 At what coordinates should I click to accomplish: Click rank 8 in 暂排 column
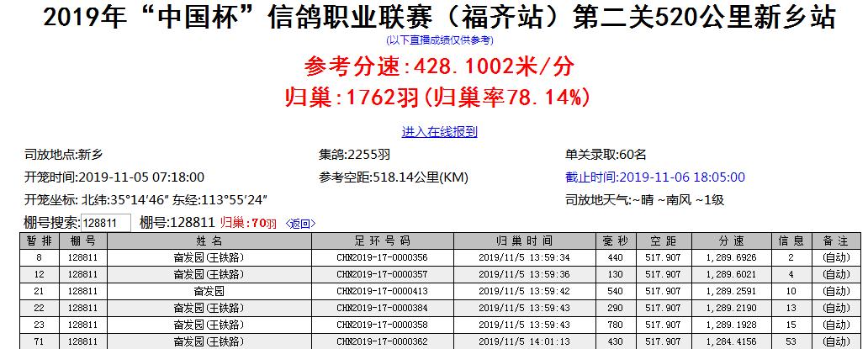tap(39, 257)
